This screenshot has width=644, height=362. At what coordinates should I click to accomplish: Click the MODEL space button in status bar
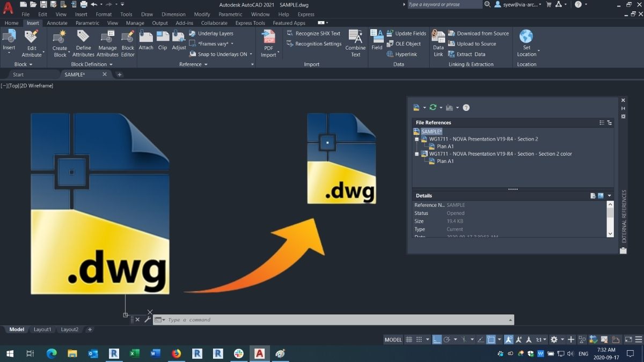pyautogui.click(x=393, y=339)
